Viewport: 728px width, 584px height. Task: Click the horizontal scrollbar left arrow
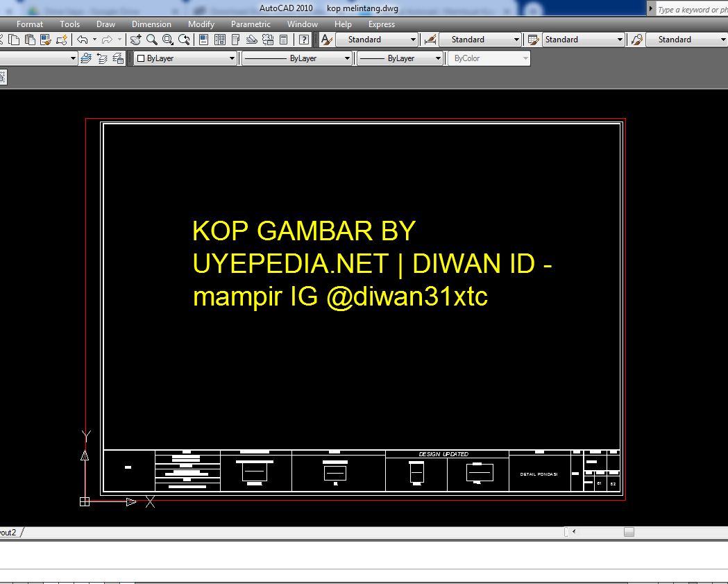click(x=574, y=532)
